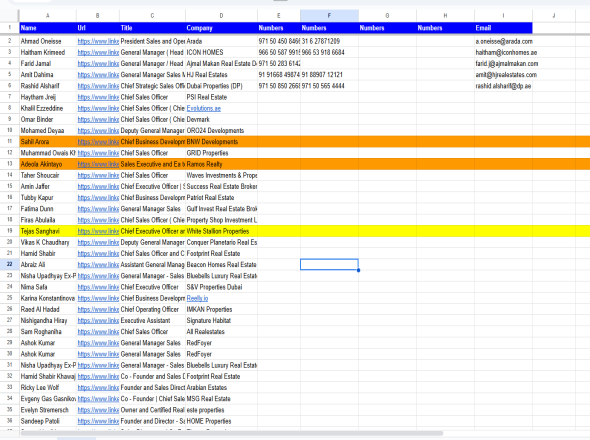Viewport: 590px width, 440px height.
Task: Select the 'Firas Abulaila' name cell
Action: click(48, 220)
